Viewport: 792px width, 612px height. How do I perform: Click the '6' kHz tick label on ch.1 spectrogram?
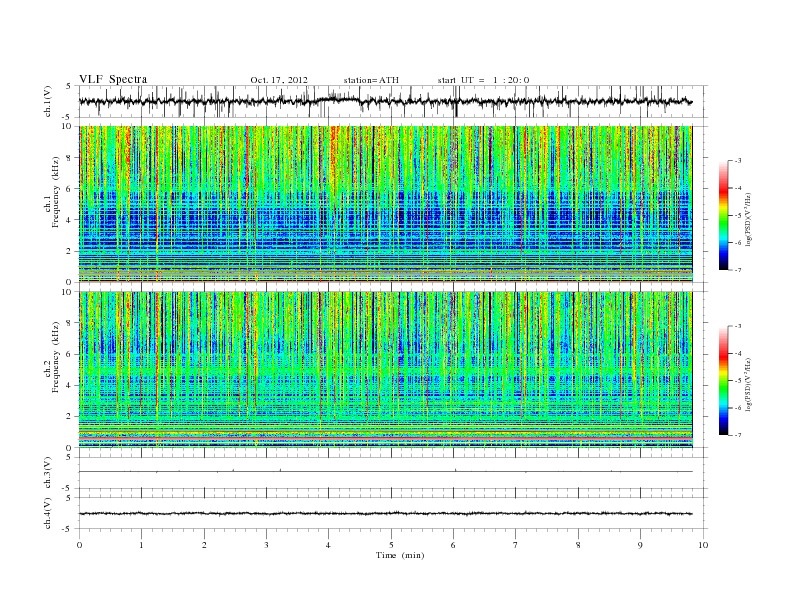click(x=70, y=189)
